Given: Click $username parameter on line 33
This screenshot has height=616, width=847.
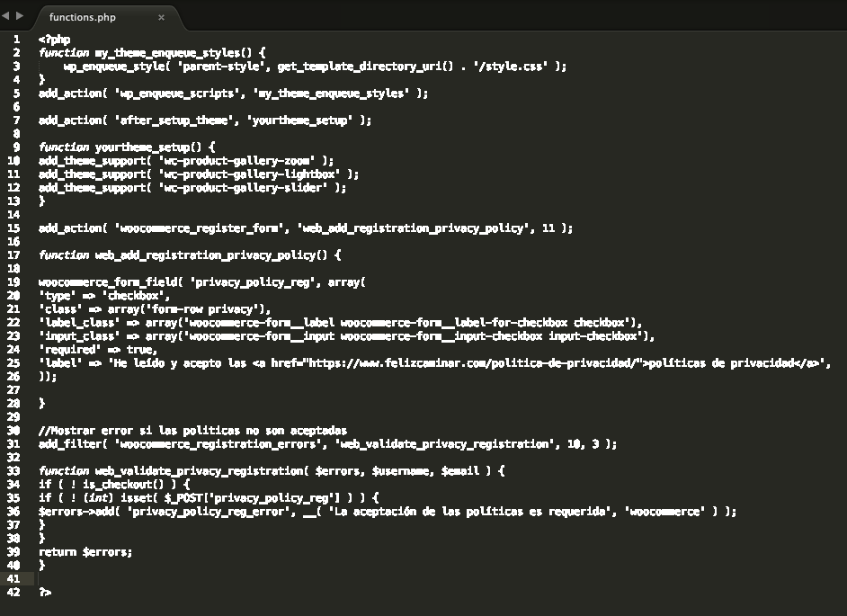Looking at the screenshot, I should [x=403, y=471].
